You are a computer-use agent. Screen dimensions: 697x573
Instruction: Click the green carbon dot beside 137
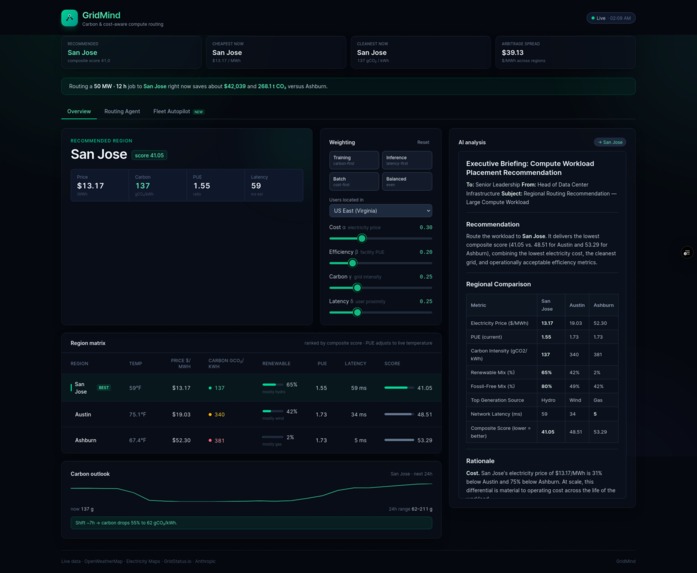click(x=210, y=388)
